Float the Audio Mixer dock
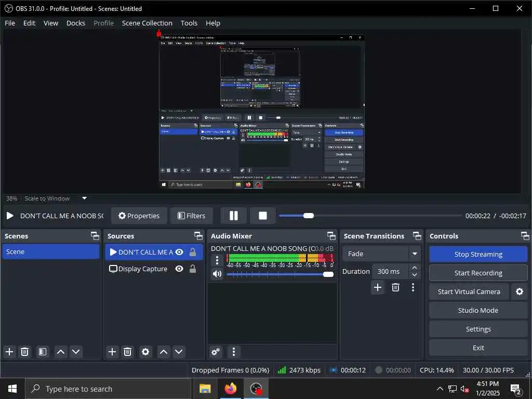This screenshot has width=532, height=399. (331, 236)
